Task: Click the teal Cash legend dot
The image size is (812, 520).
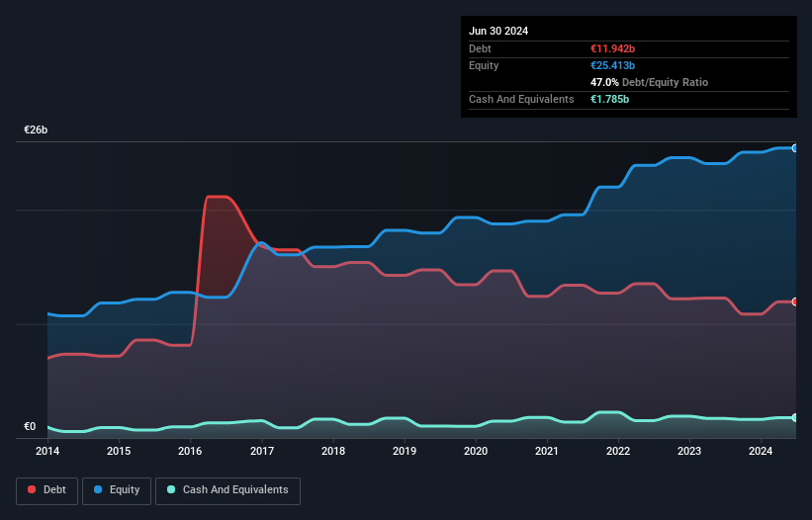Action: click(x=171, y=489)
